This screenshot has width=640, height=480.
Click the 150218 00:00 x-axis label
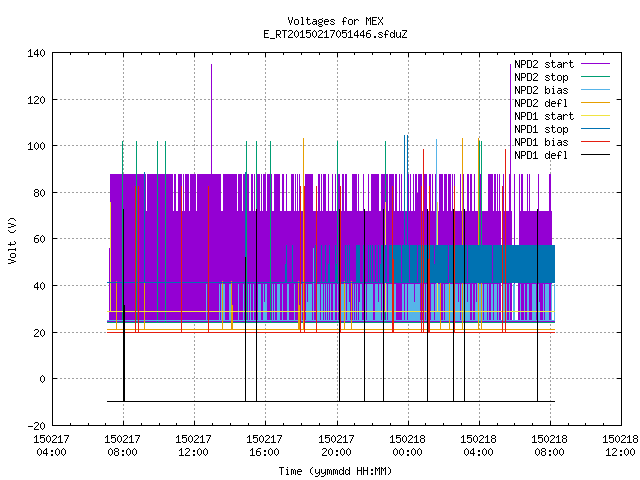(407, 446)
